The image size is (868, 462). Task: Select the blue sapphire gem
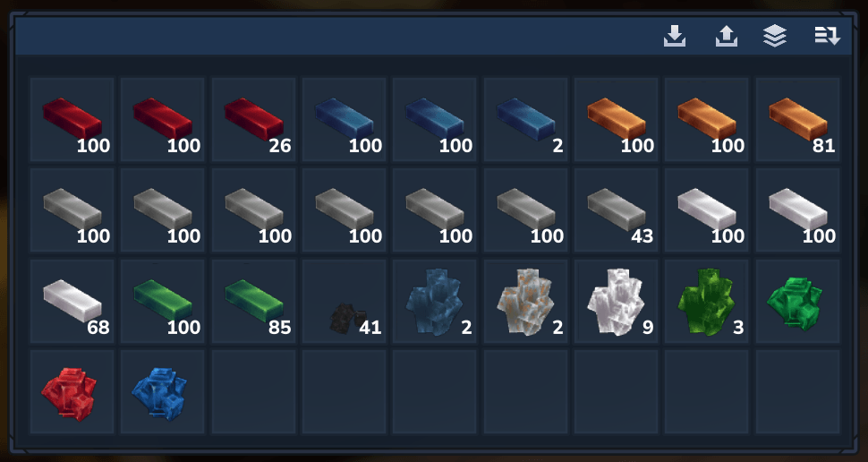pyautogui.click(x=163, y=391)
